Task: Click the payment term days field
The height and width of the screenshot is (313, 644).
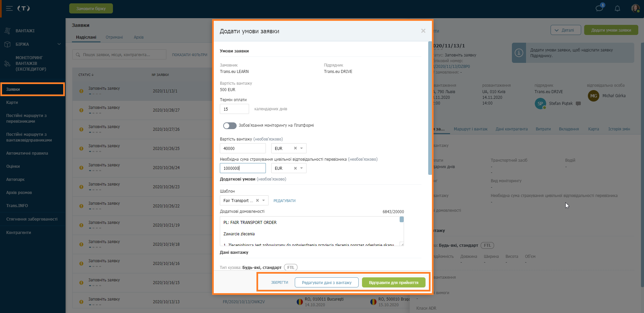Action: click(234, 109)
